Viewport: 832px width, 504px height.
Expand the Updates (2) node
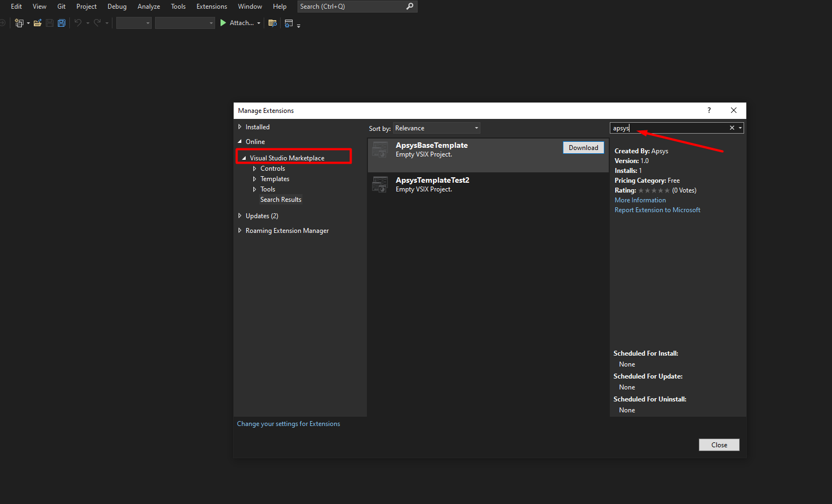pyautogui.click(x=240, y=216)
